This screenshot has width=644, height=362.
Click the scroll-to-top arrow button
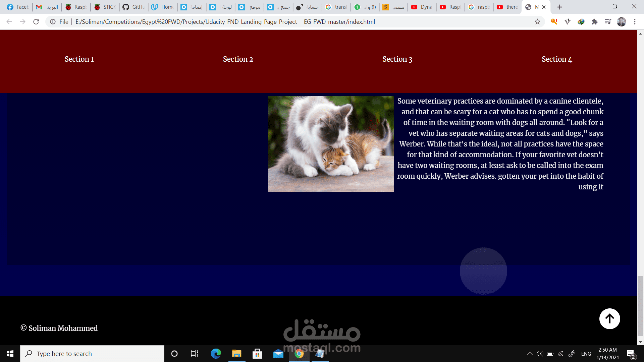tap(609, 318)
